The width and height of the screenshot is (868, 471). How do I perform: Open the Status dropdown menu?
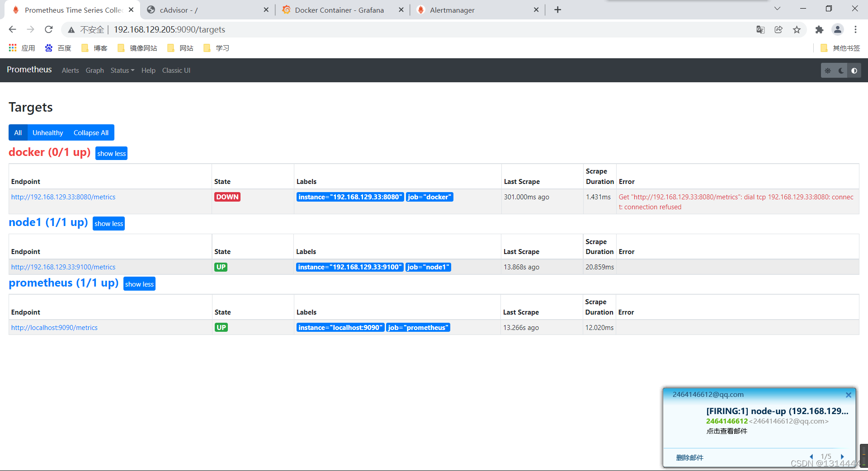pyautogui.click(x=123, y=71)
